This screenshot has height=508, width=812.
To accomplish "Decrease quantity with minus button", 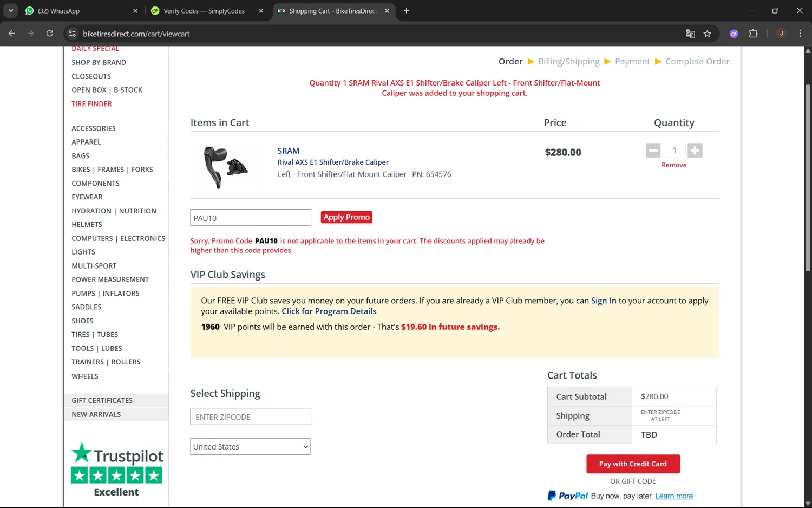I will (653, 151).
